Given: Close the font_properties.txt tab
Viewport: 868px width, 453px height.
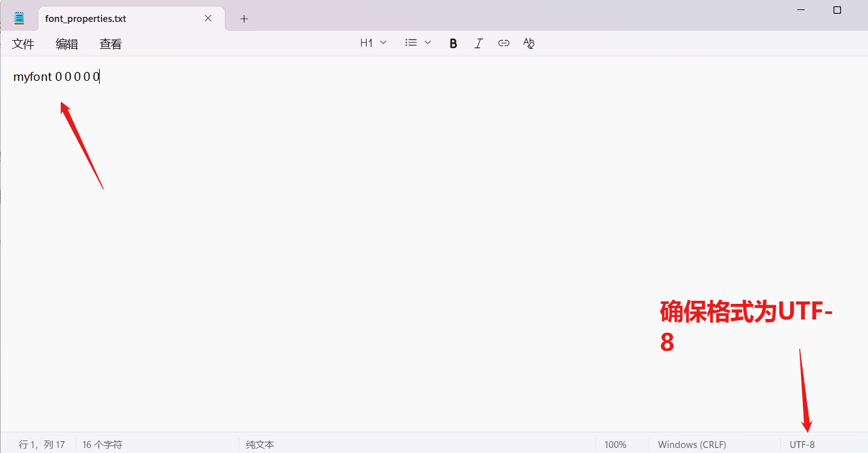Looking at the screenshot, I should pos(208,18).
